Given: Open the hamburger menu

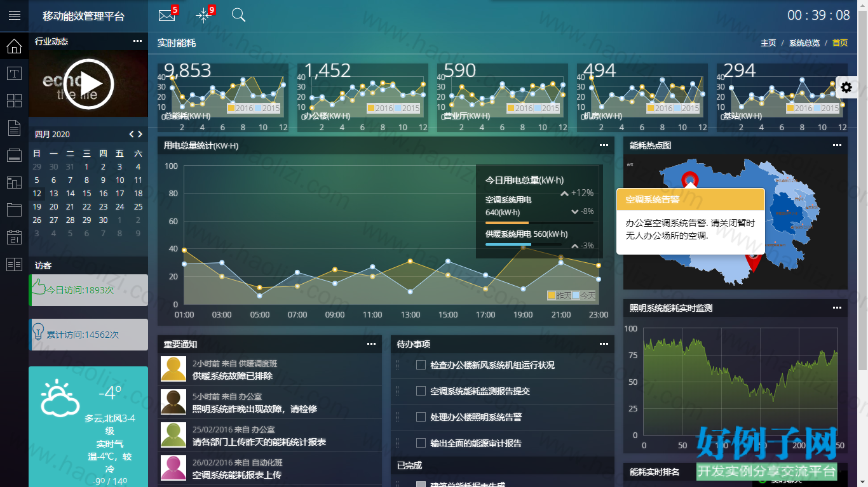Looking at the screenshot, I should point(14,16).
